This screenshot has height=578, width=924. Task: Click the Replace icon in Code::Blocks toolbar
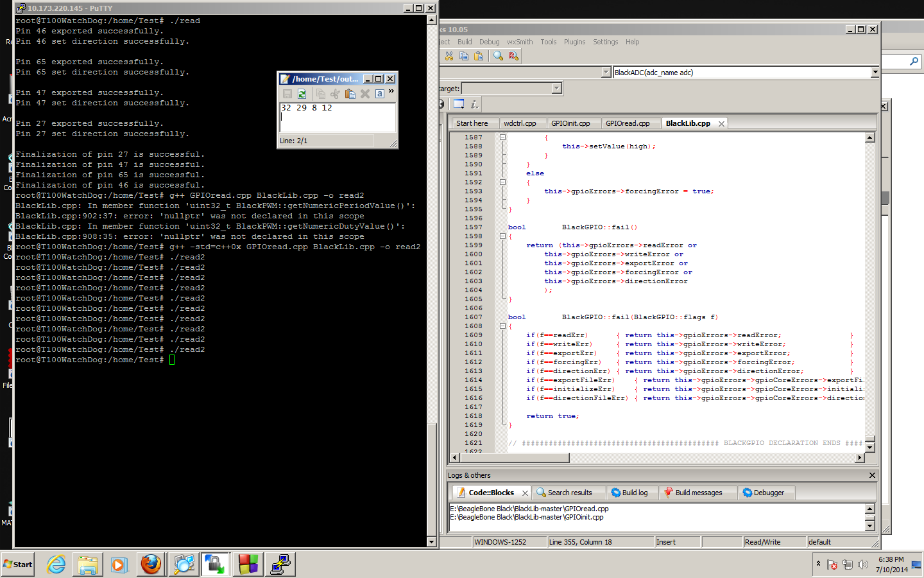point(513,57)
